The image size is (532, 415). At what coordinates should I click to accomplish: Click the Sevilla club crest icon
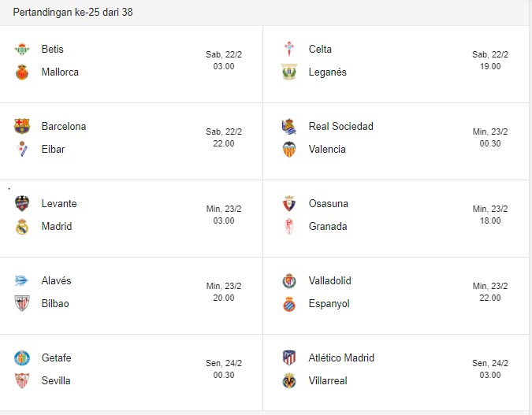(x=21, y=381)
